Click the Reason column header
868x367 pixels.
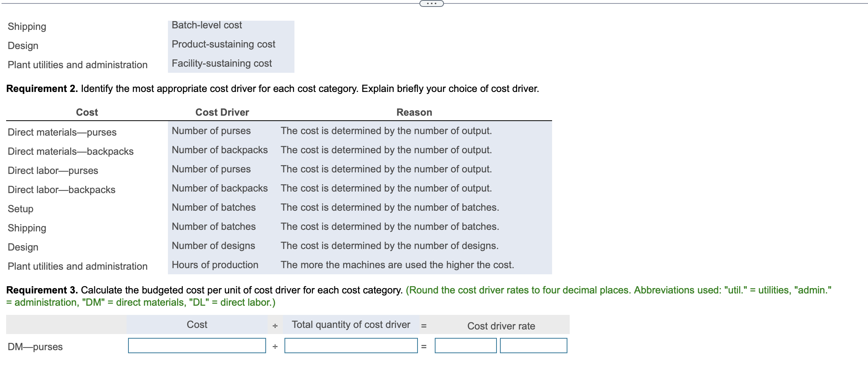click(414, 113)
